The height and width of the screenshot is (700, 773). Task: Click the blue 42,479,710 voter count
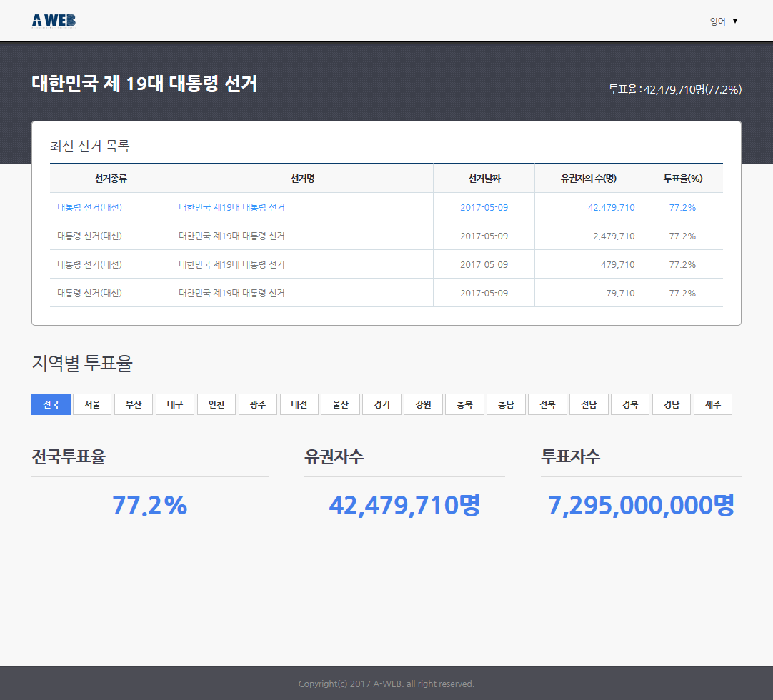coord(612,208)
